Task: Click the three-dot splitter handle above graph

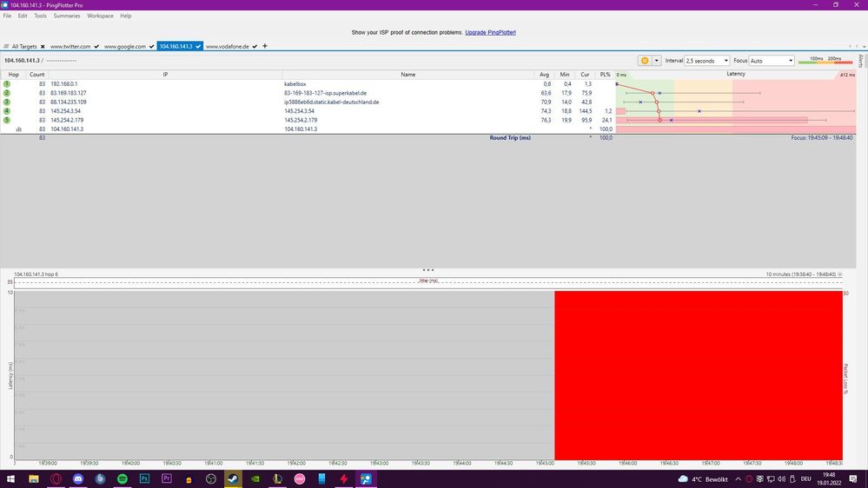Action: [x=427, y=270]
